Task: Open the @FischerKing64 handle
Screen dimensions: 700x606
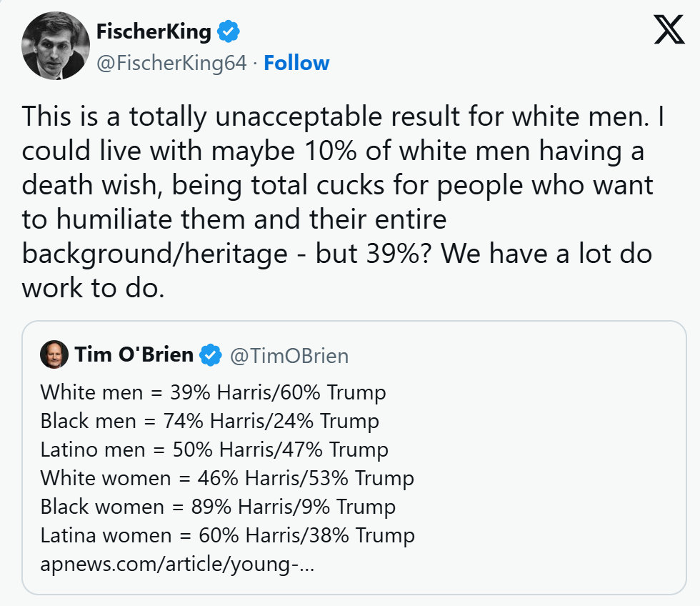Action: [x=171, y=63]
